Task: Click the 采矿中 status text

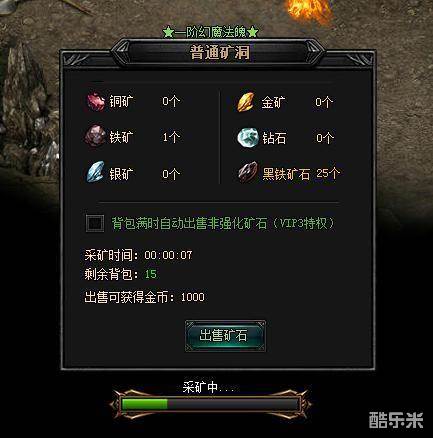Action: click(x=206, y=387)
